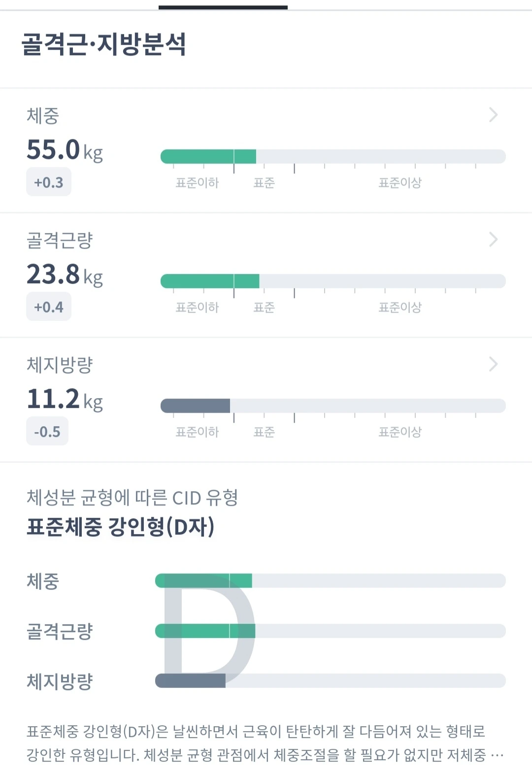Tap the -0.5 body fat change badge
The height and width of the screenshot is (774, 532).
pos(47,432)
